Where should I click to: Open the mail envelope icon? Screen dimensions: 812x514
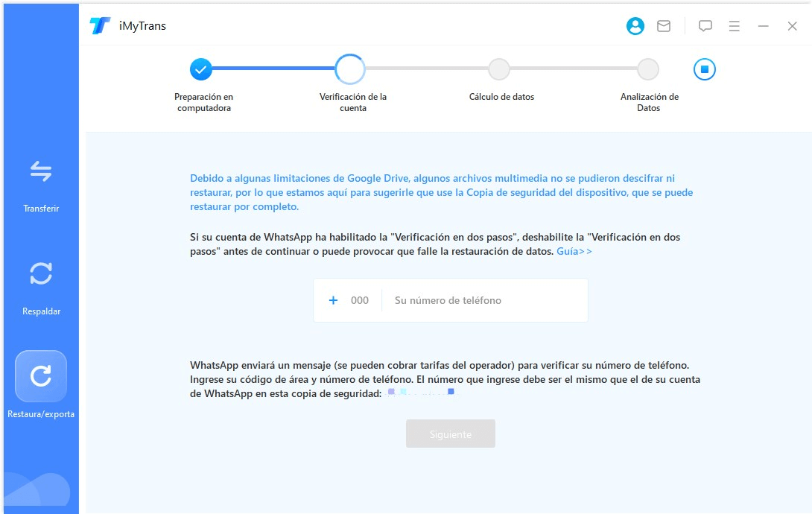[x=663, y=26]
